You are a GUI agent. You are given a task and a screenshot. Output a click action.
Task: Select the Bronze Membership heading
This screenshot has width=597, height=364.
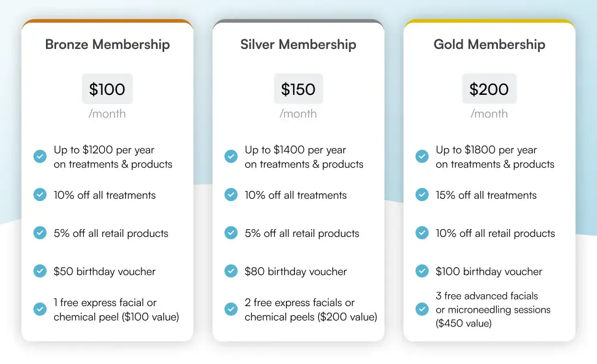[107, 45]
